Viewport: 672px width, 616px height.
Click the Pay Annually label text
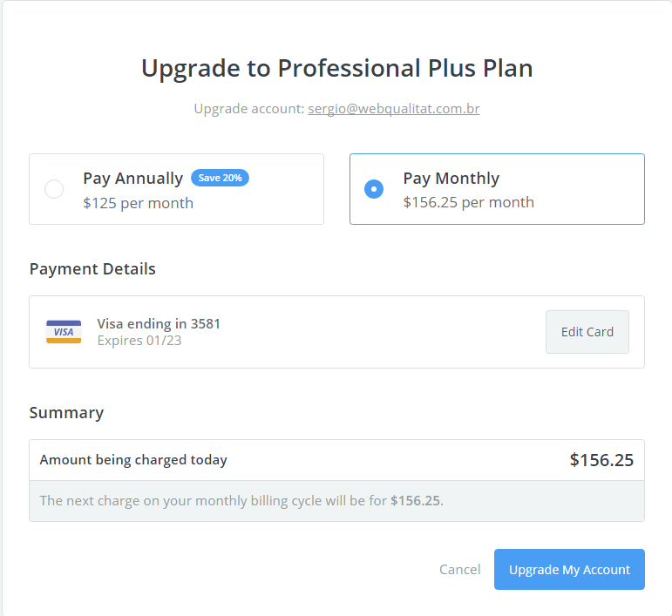(133, 179)
